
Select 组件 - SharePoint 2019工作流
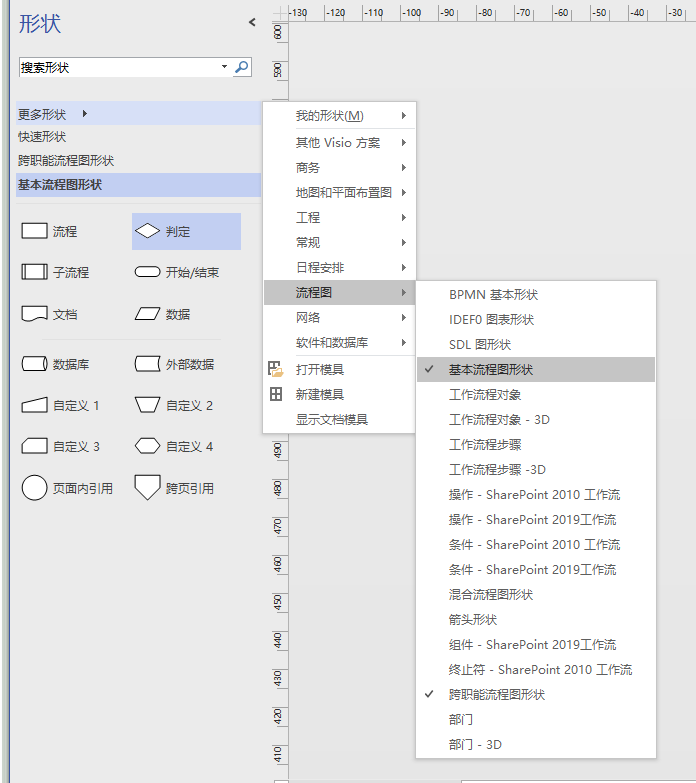coord(536,644)
